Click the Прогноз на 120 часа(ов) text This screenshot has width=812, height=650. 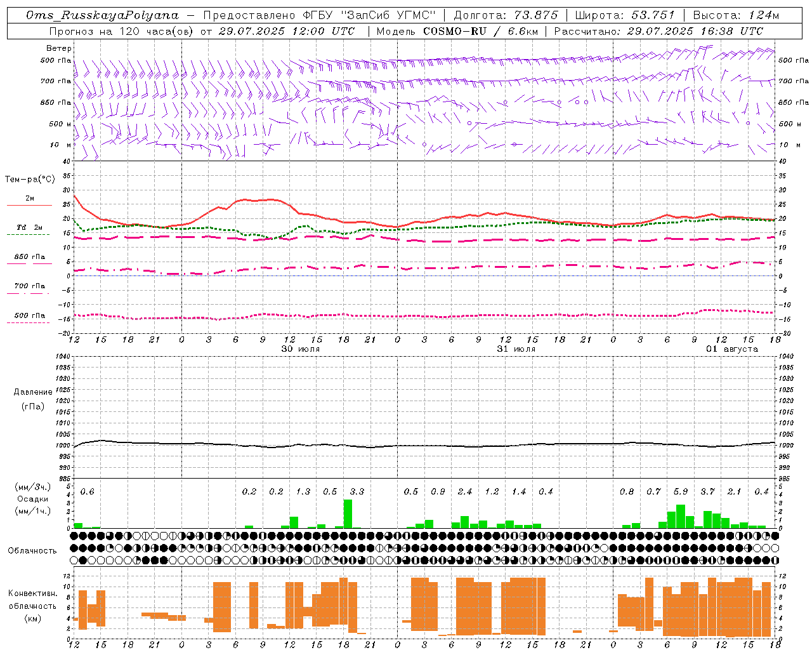[x=121, y=30]
